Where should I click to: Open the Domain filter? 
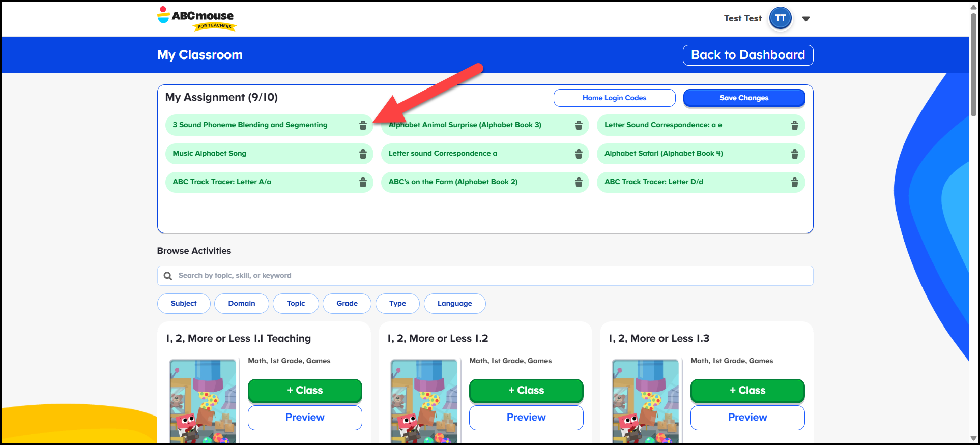242,304
